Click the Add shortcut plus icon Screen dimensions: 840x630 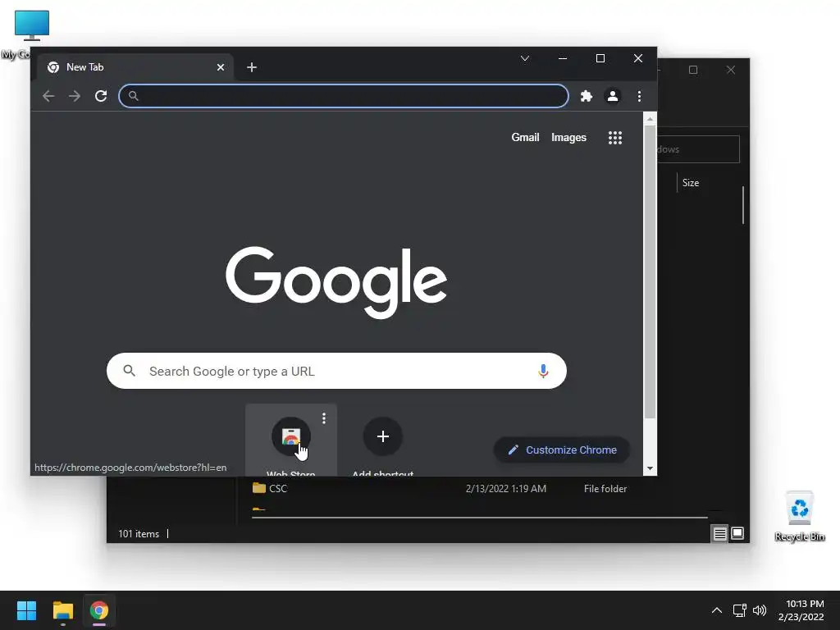click(382, 436)
